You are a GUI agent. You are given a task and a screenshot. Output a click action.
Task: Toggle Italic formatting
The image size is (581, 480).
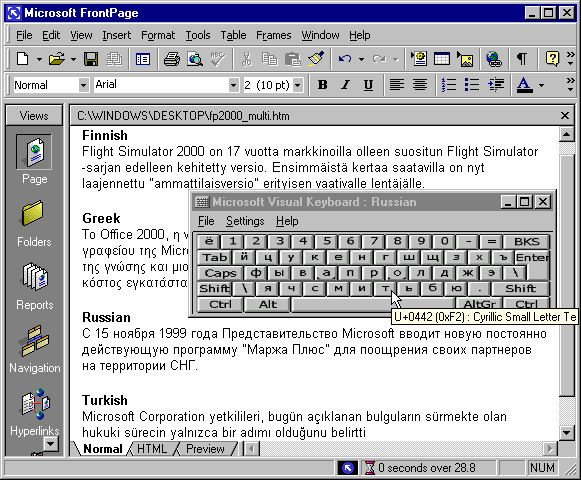tap(345, 85)
